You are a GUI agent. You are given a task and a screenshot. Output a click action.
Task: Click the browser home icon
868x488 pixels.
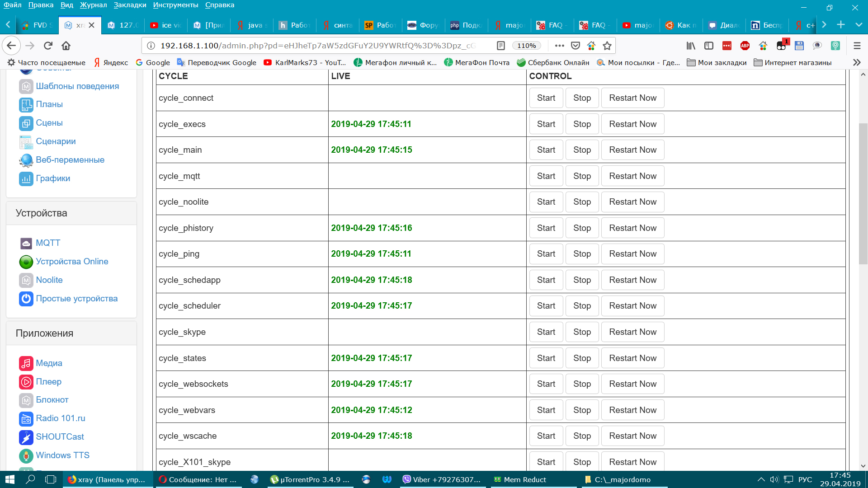point(66,46)
